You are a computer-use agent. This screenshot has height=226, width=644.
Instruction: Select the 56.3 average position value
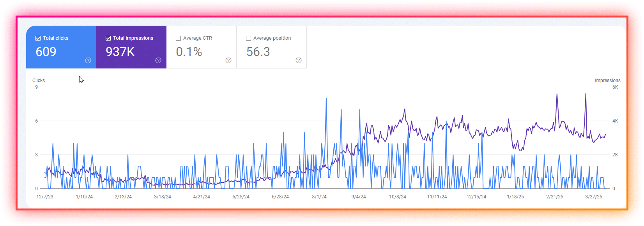[x=258, y=52]
